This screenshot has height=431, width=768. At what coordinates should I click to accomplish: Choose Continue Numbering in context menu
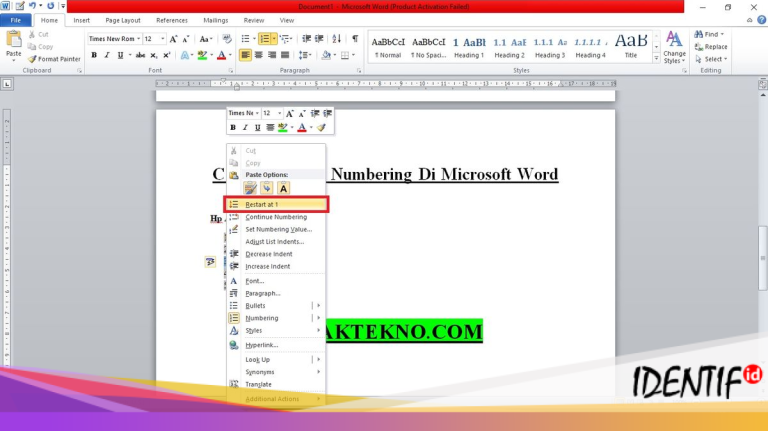(276, 217)
